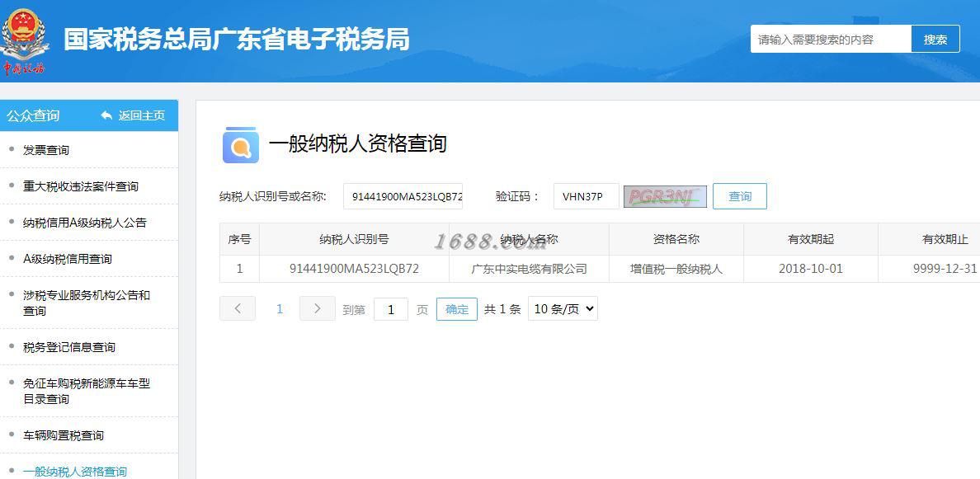Viewport: 980px width, 479px height.
Task: Click the 有效期起 column header
Action: [811, 239]
